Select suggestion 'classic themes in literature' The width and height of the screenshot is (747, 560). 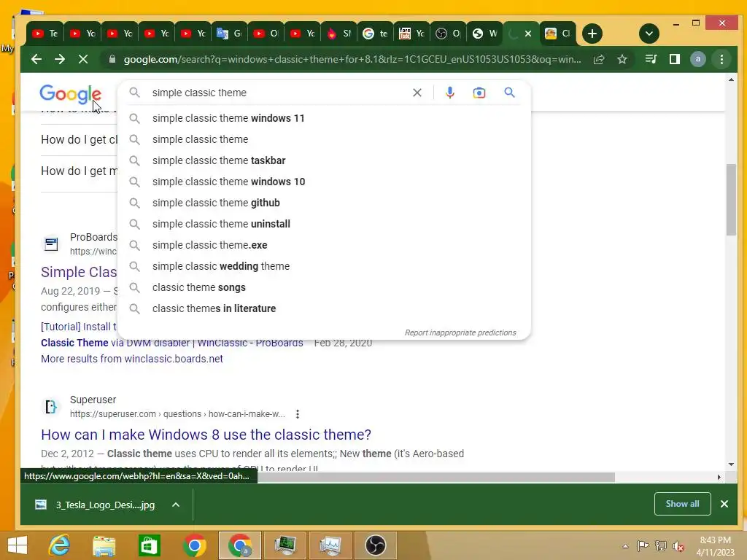click(324, 308)
